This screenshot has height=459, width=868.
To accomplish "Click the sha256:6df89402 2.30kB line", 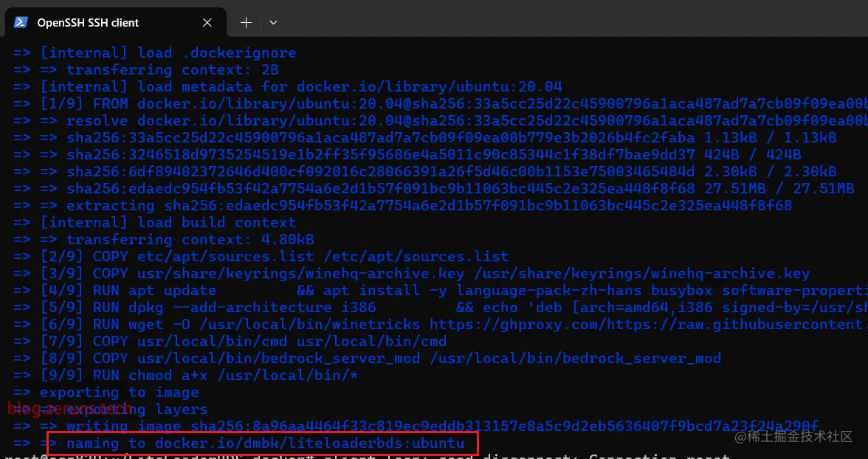I will (x=425, y=172).
